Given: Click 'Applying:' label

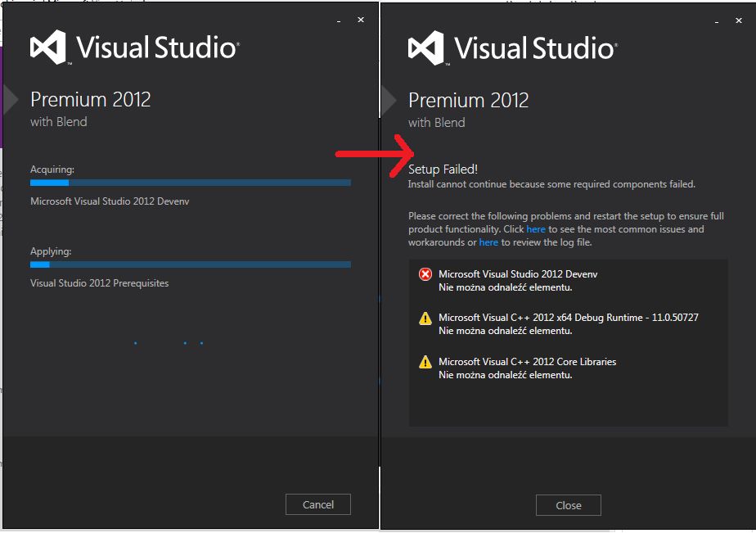Looking at the screenshot, I should [51, 251].
